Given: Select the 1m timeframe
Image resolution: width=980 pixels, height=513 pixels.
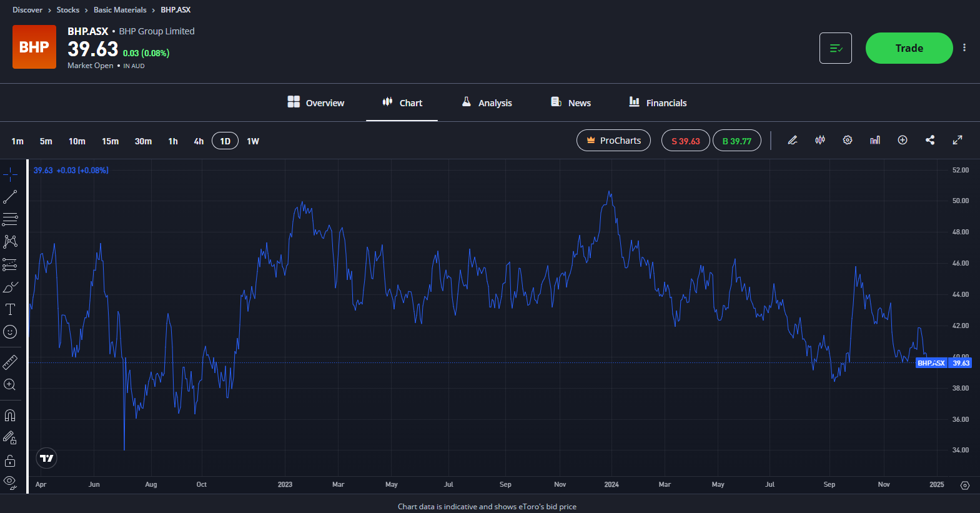Looking at the screenshot, I should (17, 141).
